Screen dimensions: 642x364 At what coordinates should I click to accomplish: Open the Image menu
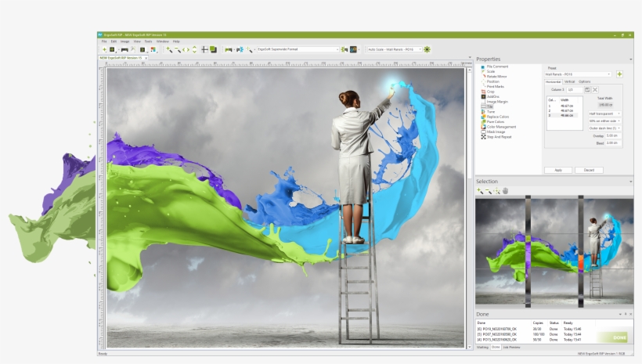(x=125, y=41)
